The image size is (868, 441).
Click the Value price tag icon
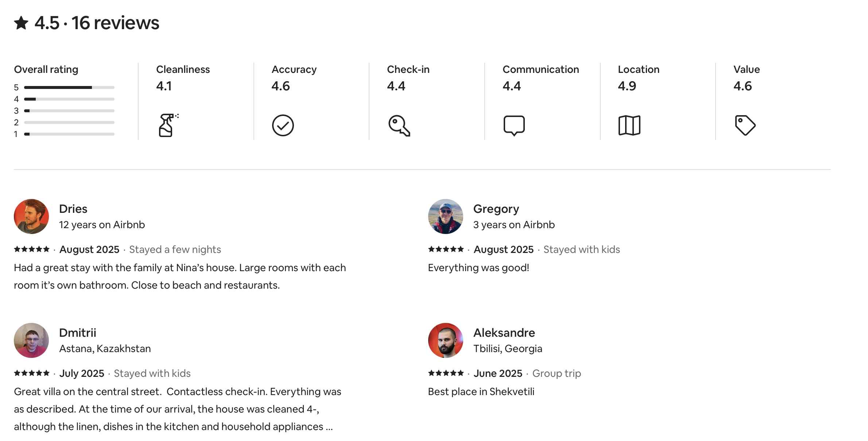click(745, 125)
